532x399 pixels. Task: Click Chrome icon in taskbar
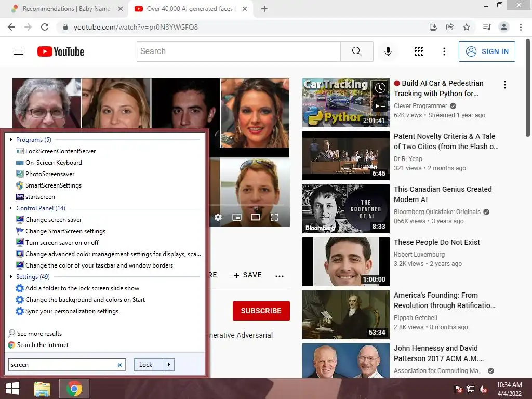click(74, 389)
